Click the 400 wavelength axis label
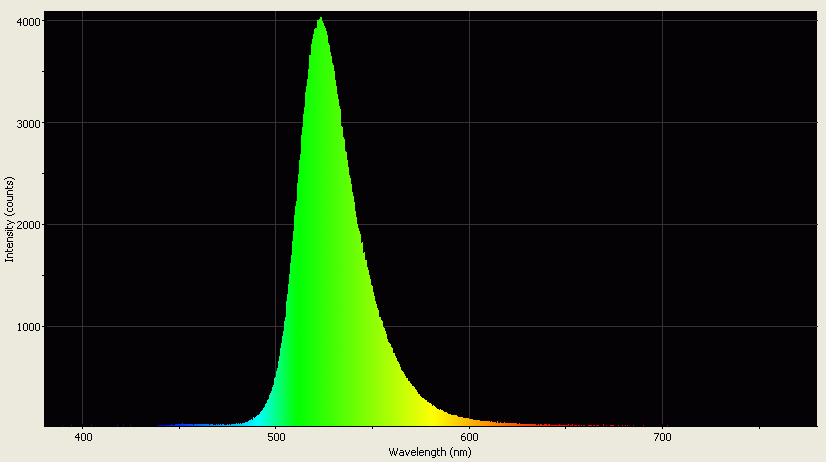 [x=83, y=438]
